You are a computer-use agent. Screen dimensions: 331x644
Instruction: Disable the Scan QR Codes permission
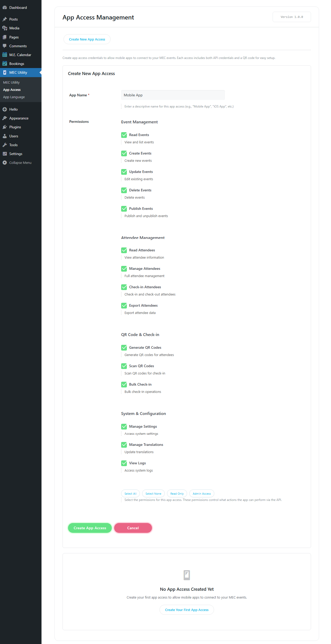(x=124, y=366)
